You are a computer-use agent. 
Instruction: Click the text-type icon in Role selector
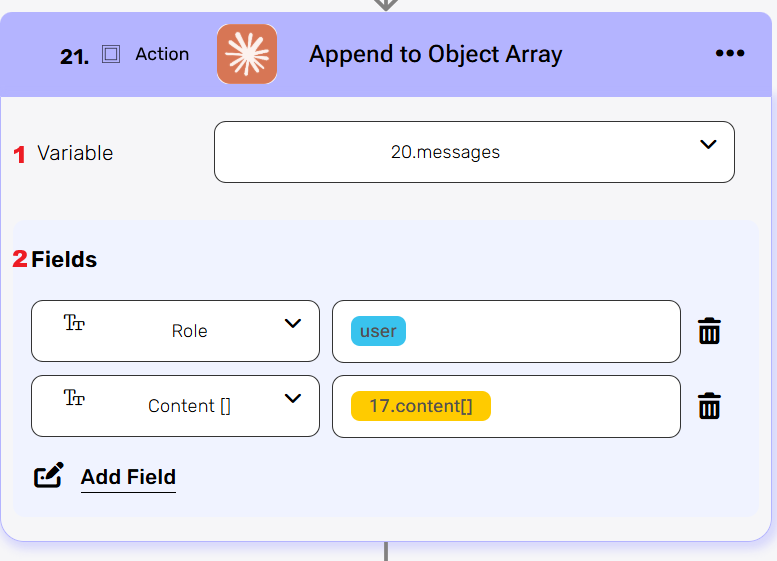pyautogui.click(x=74, y=322)
